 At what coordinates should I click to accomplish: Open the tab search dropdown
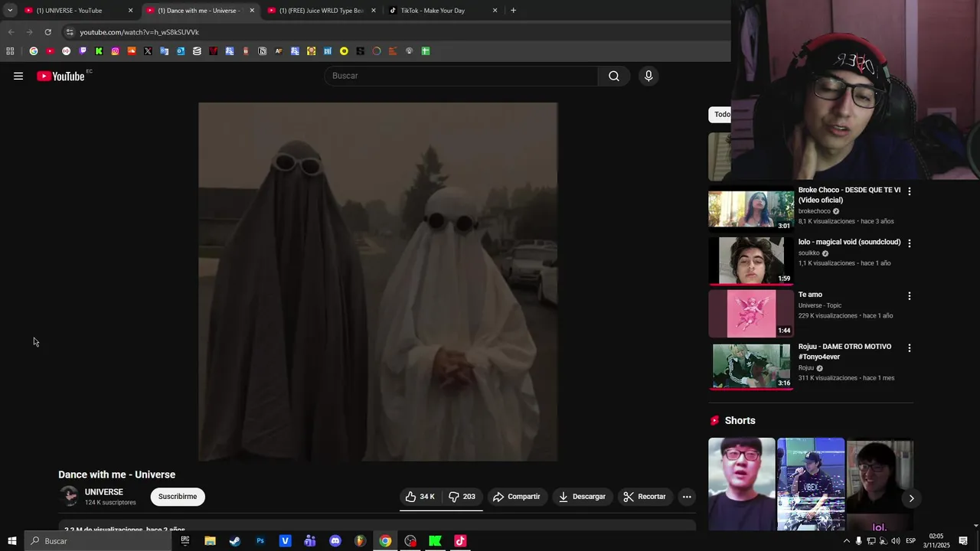[10, 11]
